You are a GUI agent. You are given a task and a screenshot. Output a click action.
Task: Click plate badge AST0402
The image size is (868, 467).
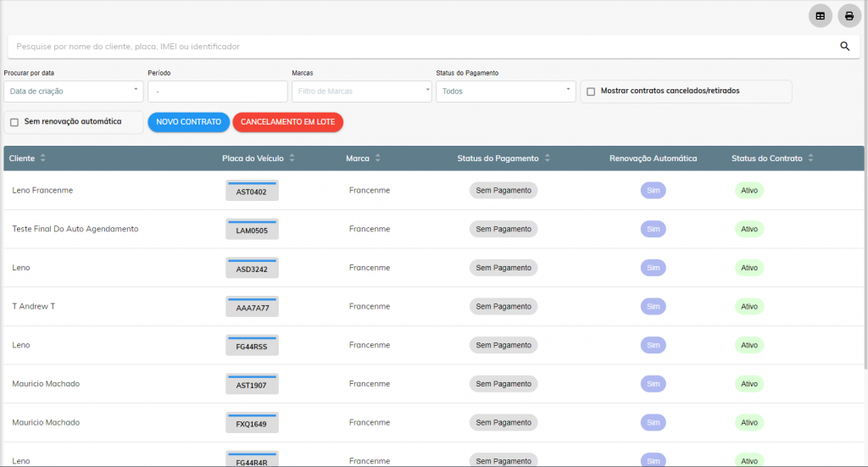coord(252,191)
